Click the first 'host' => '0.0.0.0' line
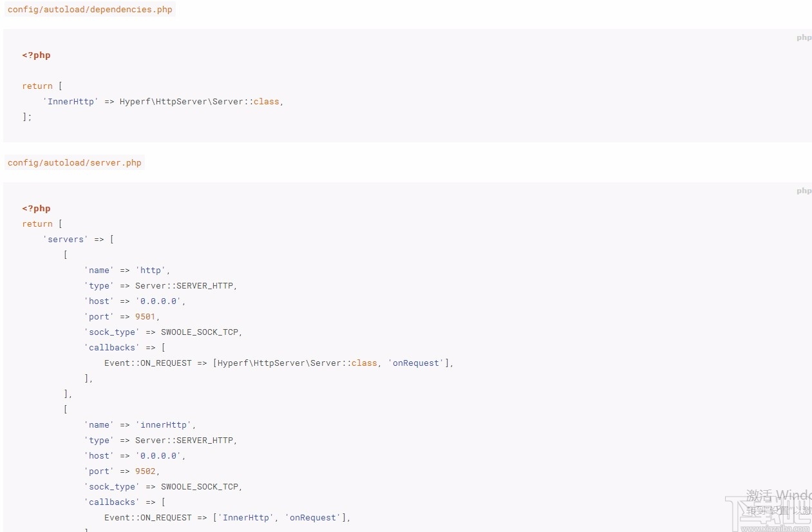 point(135,301)
